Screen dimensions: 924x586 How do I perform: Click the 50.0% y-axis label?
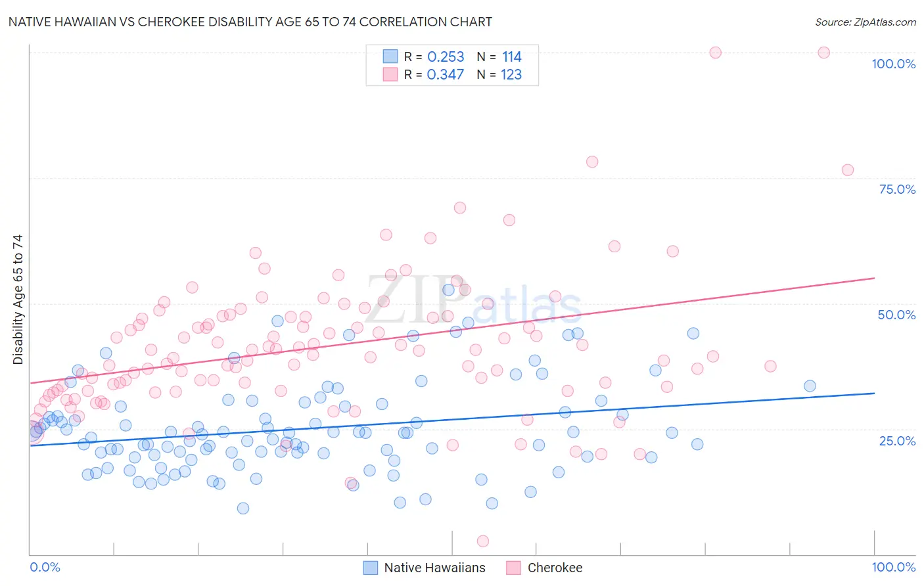click(896, 315)
